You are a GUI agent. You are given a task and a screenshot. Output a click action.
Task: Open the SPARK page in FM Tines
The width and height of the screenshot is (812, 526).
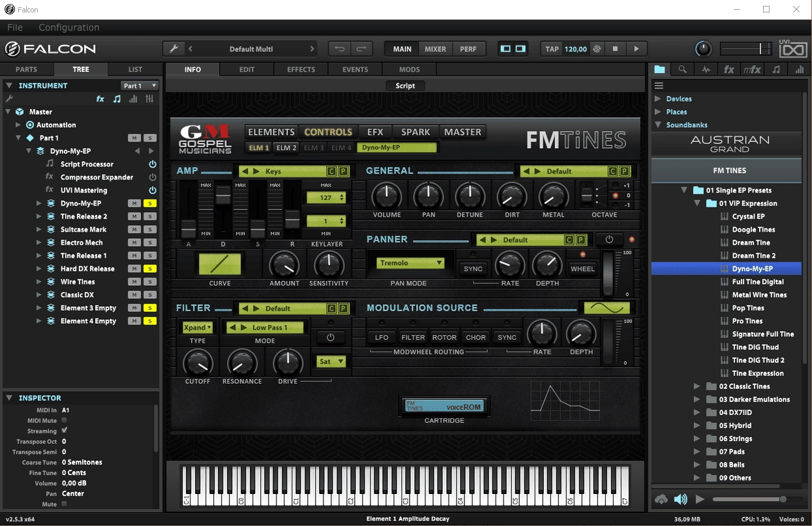tap(415, 132)
